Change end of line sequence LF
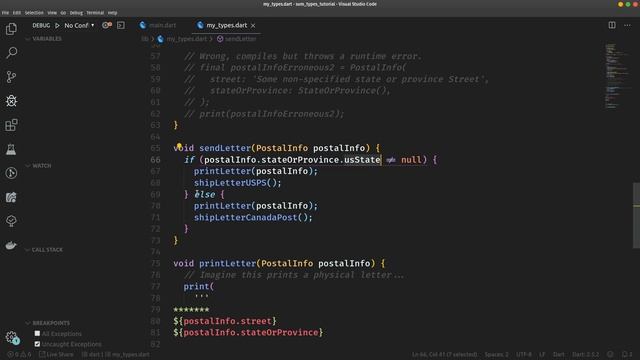 [x=542, y=354]
